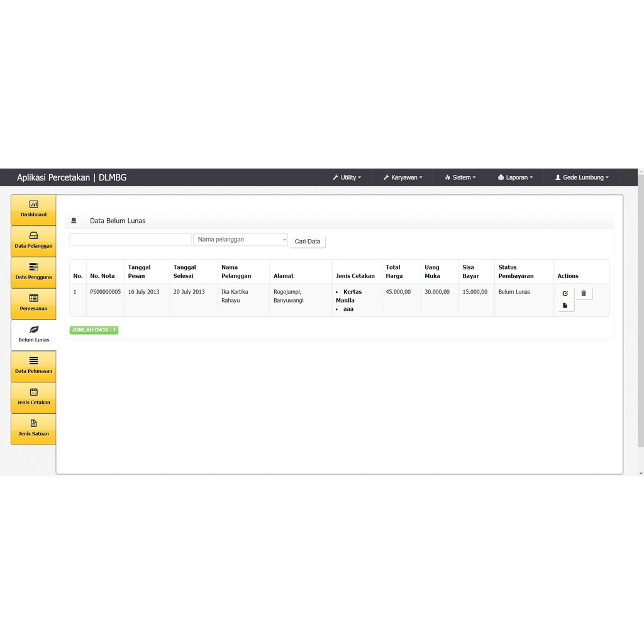Click the No. Nota column header
The width and height of the screenshot is (644, 644).
103,276
